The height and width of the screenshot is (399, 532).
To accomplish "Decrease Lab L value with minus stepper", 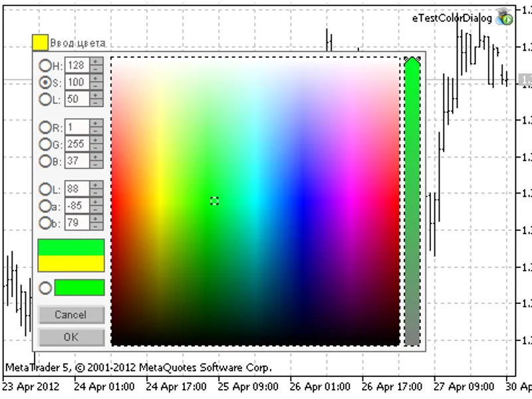I will 96,193.
